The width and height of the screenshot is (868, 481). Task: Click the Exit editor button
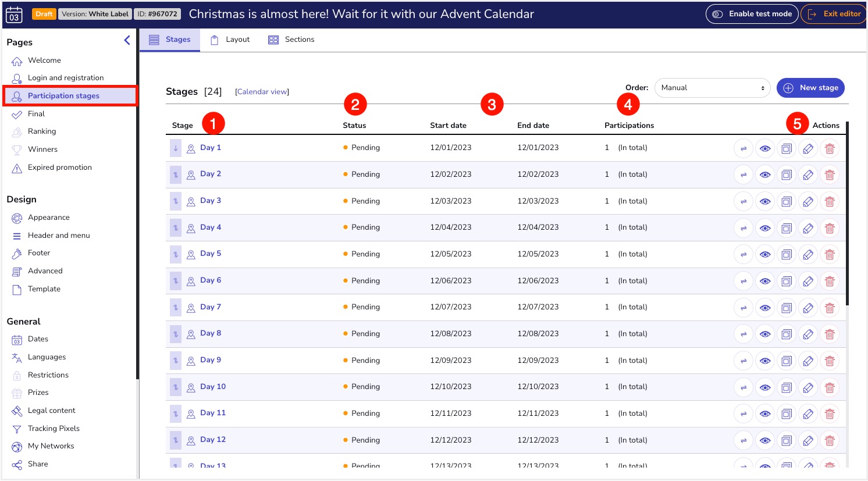click(x=833, y=14)
